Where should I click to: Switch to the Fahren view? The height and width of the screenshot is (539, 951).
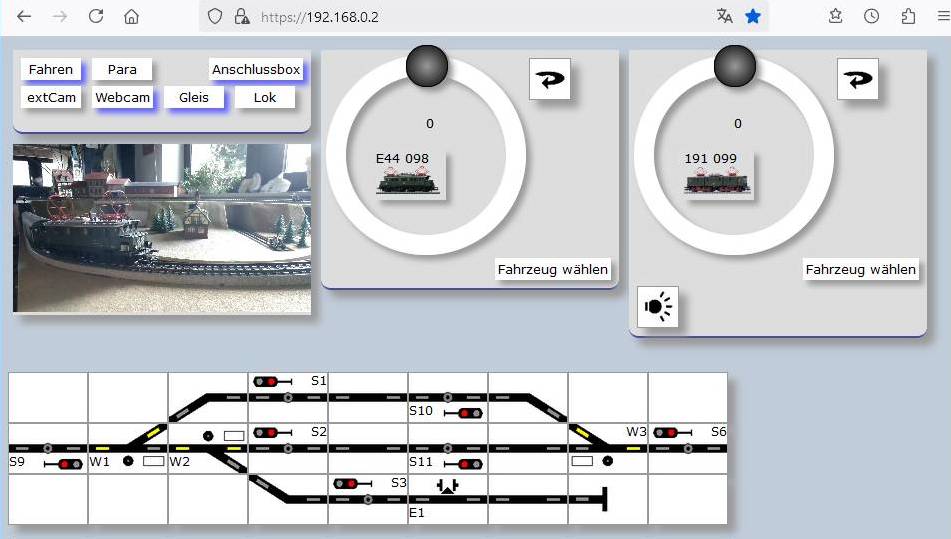tap(51, 70)
